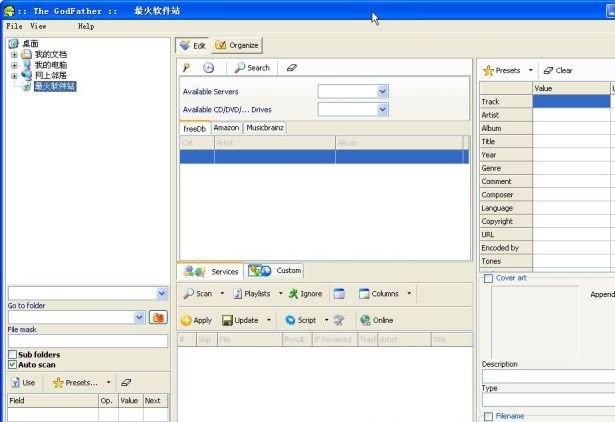Image resolution: width=615 pixels, height=422 pixels.
Task: Click the Ignore icon in scan toolbar
Action: (293, 294)
